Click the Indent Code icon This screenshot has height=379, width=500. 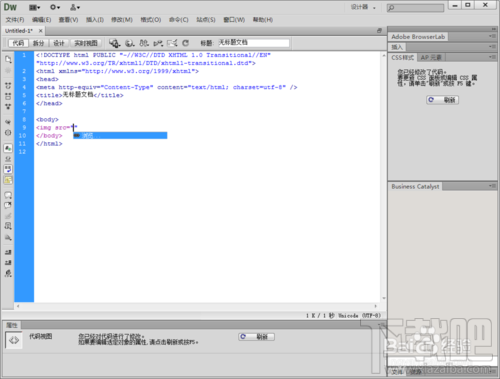click(8, 252)
